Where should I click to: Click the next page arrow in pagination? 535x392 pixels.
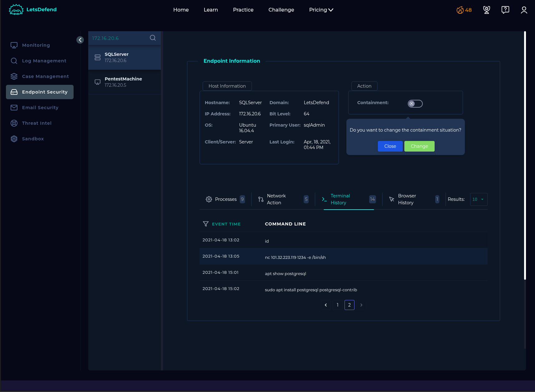point(361,305)
